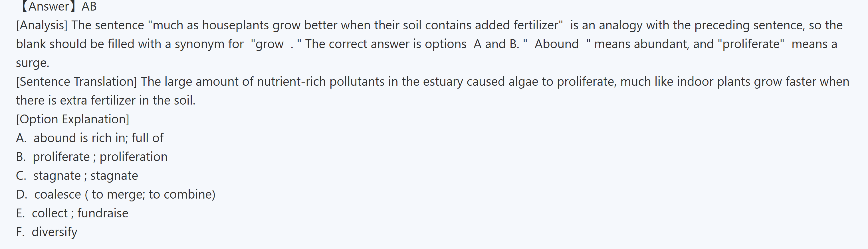Click the Answer label at top
The image size is (868, 249).
pyautogui.click(x=49, y=6)
